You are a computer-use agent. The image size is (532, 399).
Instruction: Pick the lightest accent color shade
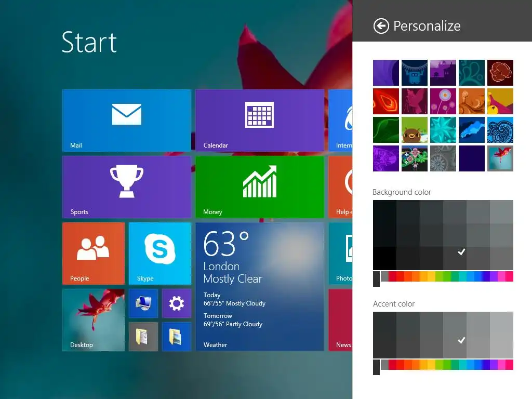point(501,335)
